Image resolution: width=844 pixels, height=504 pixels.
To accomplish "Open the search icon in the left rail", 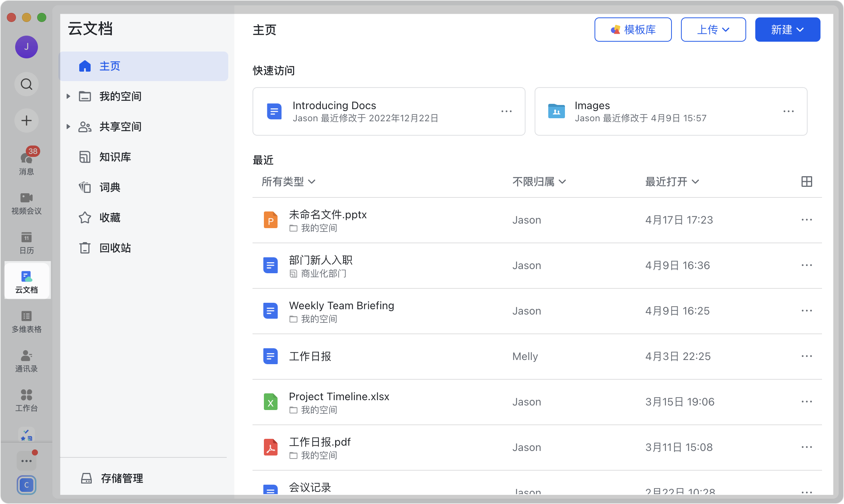I will coord(26,84).
